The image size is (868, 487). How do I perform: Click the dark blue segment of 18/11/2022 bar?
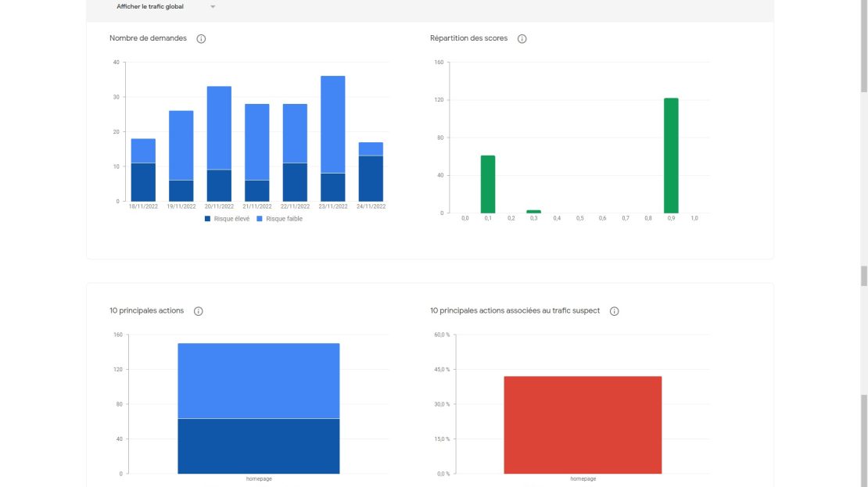pos(143,182)
